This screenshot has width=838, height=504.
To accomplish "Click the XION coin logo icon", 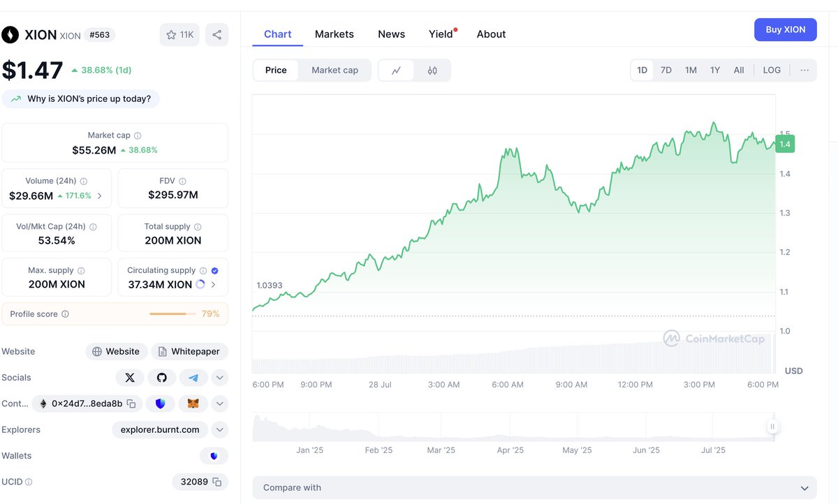I will (10, 35).
